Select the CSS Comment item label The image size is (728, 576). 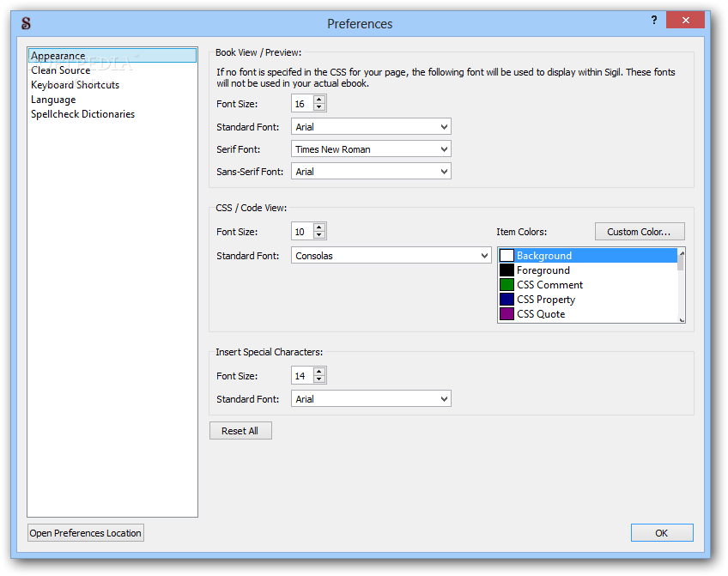click(x=549, y=284)
